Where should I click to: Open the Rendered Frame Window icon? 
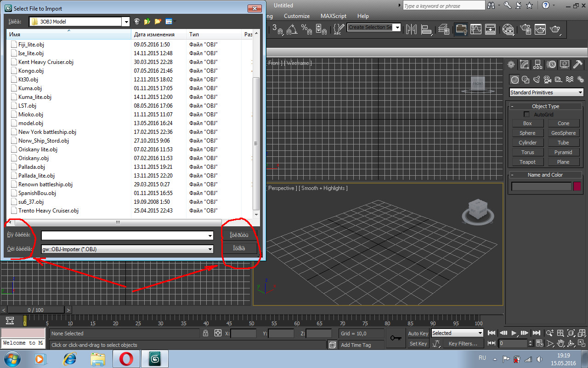[540, 29]
